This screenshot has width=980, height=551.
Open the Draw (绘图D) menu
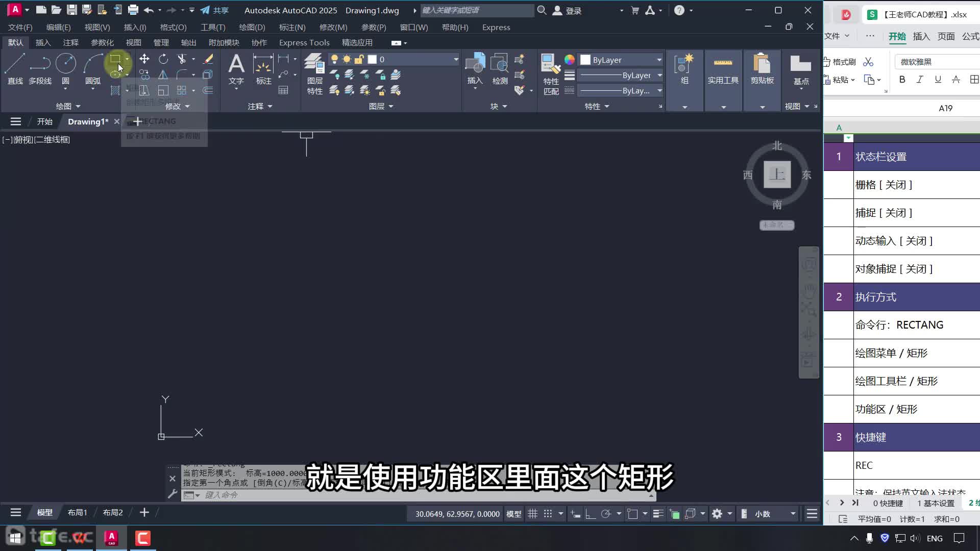252,27
